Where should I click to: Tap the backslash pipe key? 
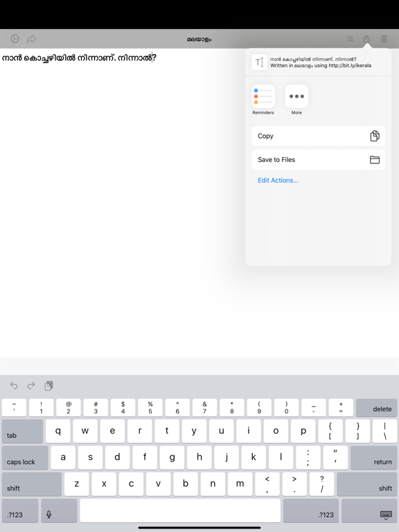[x=384, y=432]
